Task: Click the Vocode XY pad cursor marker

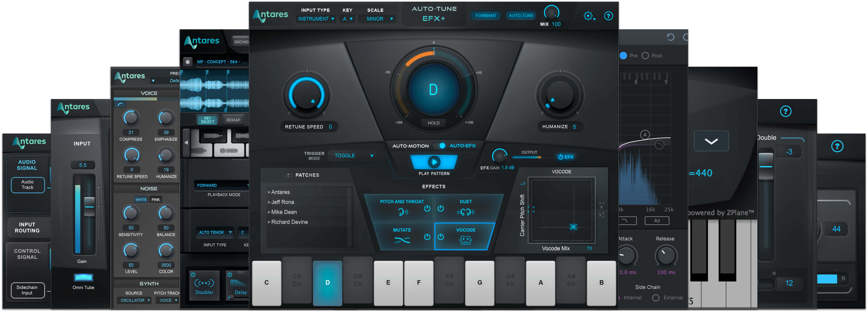Action: coord(573,227)
